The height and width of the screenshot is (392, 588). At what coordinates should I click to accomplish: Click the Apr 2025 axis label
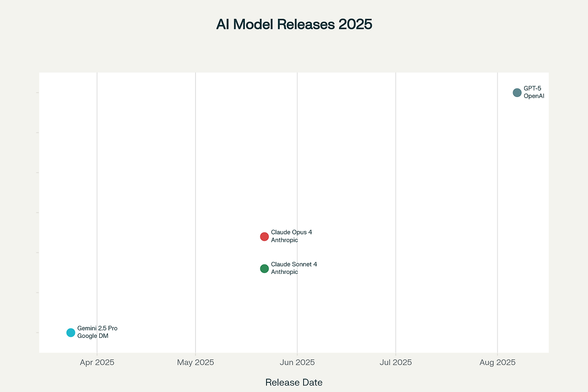pos(97,362)
